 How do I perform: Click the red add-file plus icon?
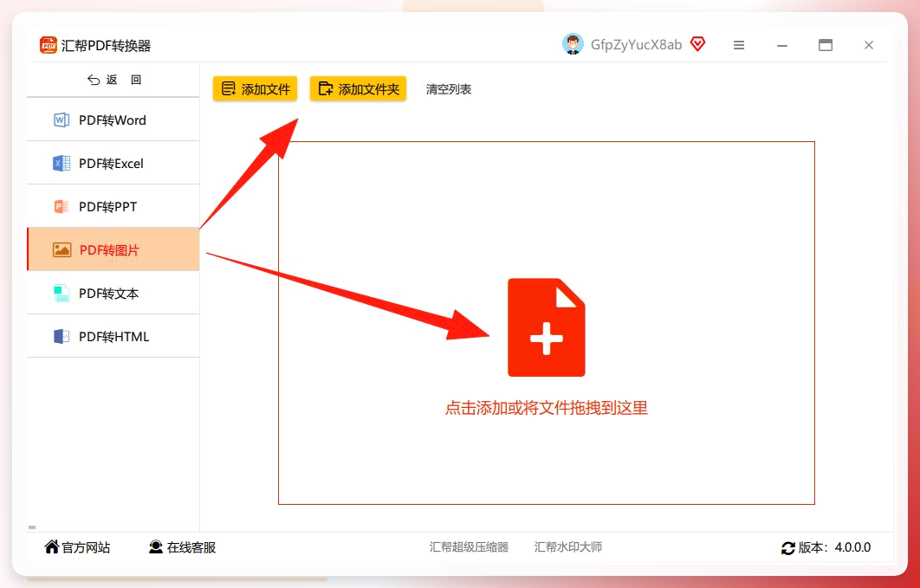pos(547,327)
